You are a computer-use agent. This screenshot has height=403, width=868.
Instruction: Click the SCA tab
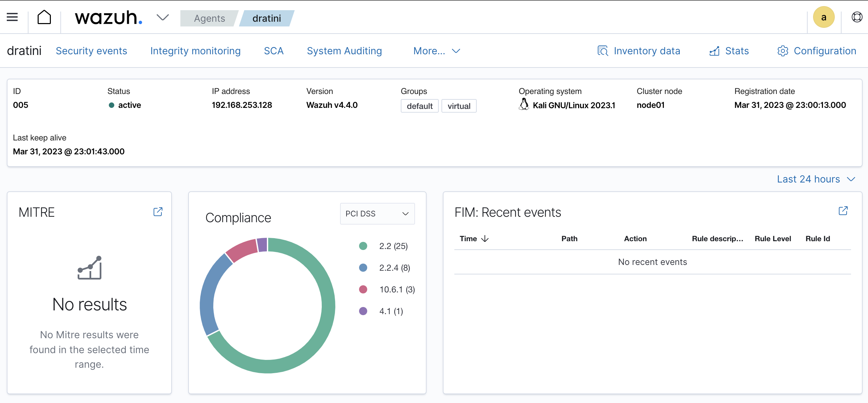click(x=274, y=50)
